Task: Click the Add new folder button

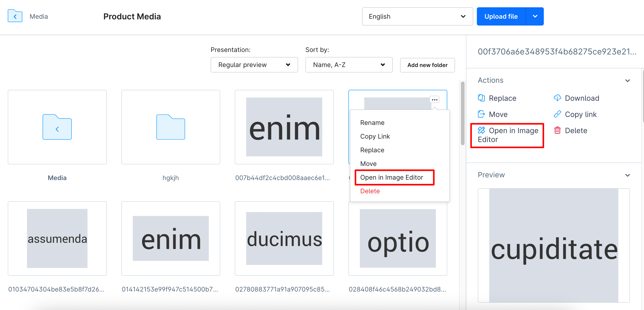Action: (x=427, y=65)
